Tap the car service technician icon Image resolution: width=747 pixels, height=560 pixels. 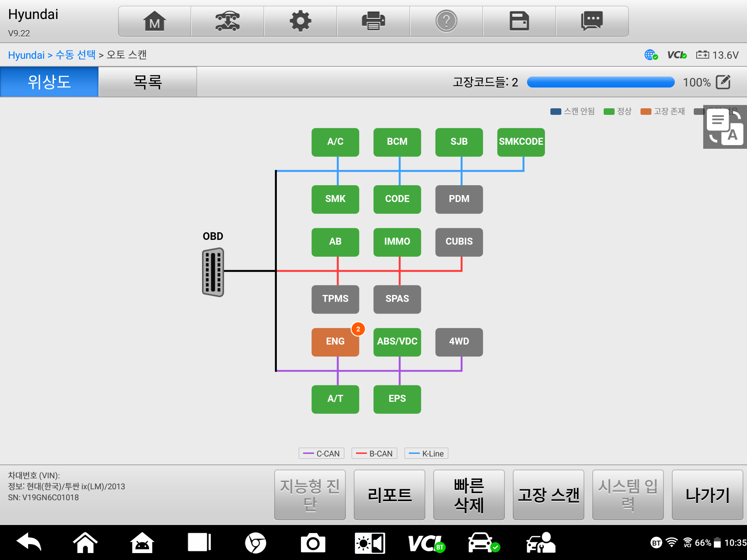pyautogui.click(x=541, y=543)
